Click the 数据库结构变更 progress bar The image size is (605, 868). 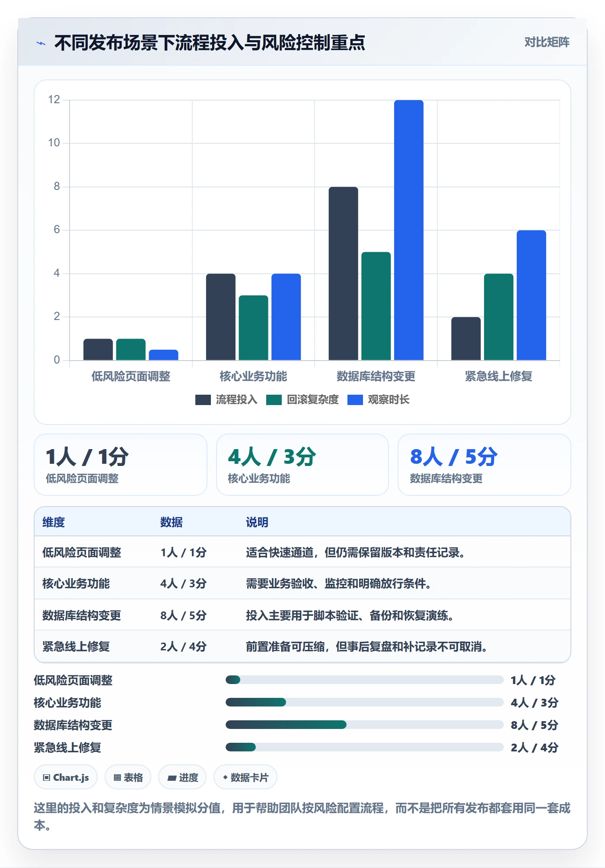[x=364, y=725]
